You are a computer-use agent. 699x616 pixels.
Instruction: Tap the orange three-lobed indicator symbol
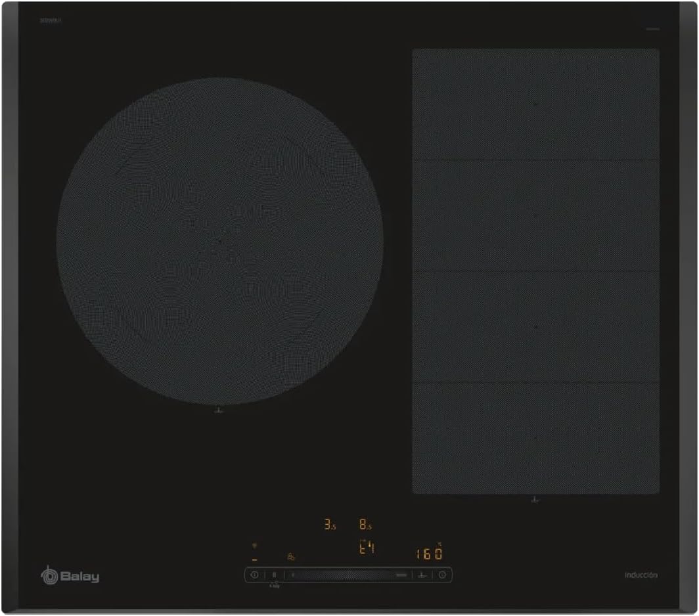(x=290, y=557)
